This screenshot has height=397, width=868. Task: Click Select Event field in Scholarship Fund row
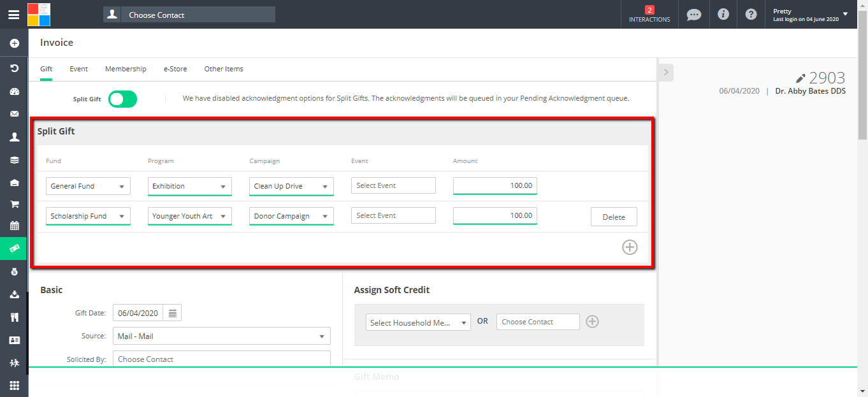(x=393, y=215)
